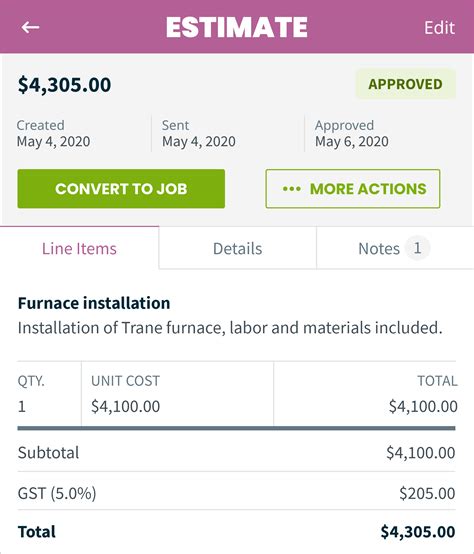Click the Approved date May 6, 2020
Viewport: 474px width, 554px height.
click(352, 142)
